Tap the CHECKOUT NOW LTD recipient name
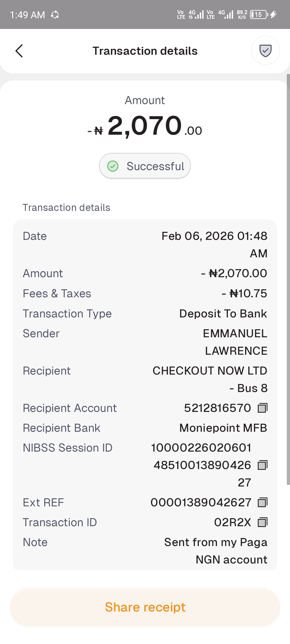Image resolution: width=290 pixels, height=644 pixels. click(x=210, y=371)
